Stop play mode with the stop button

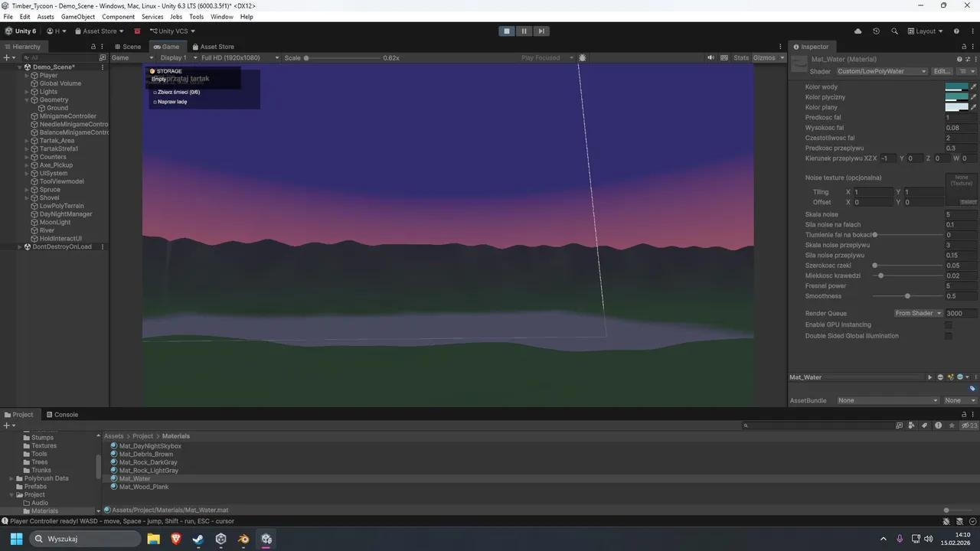[x=507, y=31]
